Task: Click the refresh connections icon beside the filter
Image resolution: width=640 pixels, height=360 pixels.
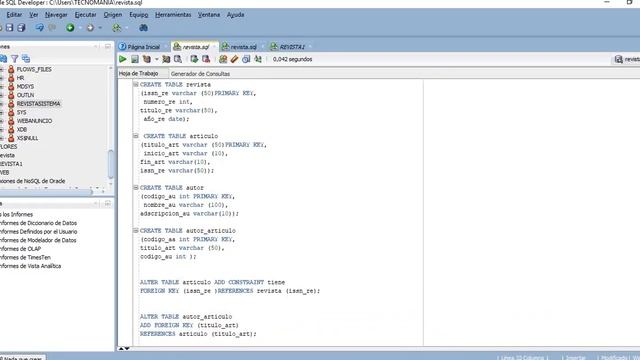Action: pyautogui.click(x=3, y=58)
